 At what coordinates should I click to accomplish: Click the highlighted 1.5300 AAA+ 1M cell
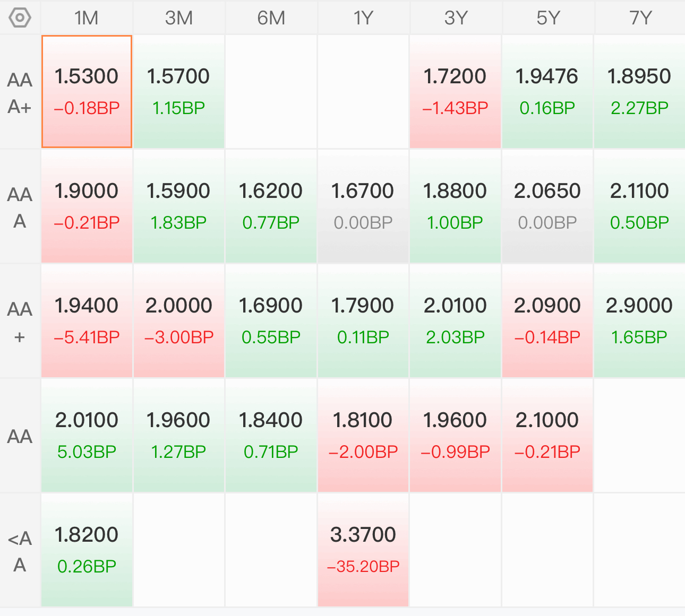coord(87,92)
